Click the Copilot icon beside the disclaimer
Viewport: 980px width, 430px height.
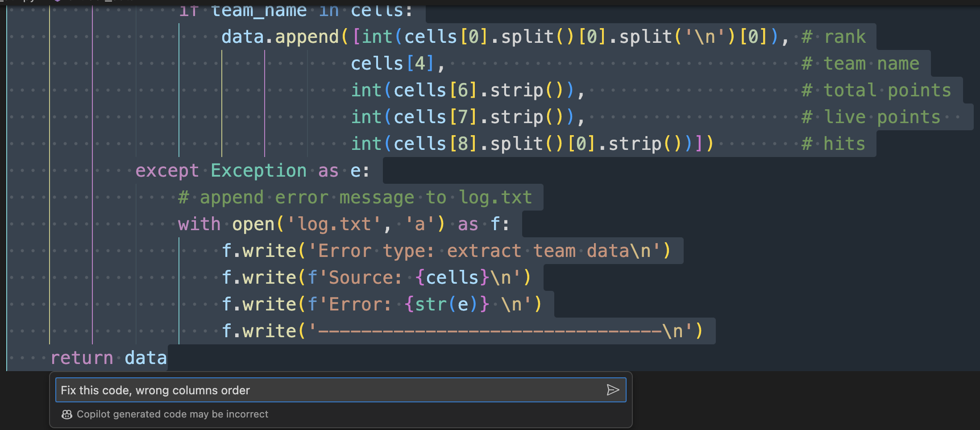[x=67, y=414]
